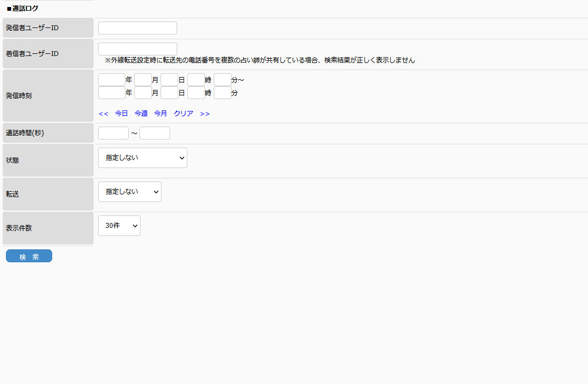Go to previous period with << link
Image resolution: width=588 pixels, height=384 pixels.
point(103,114)
